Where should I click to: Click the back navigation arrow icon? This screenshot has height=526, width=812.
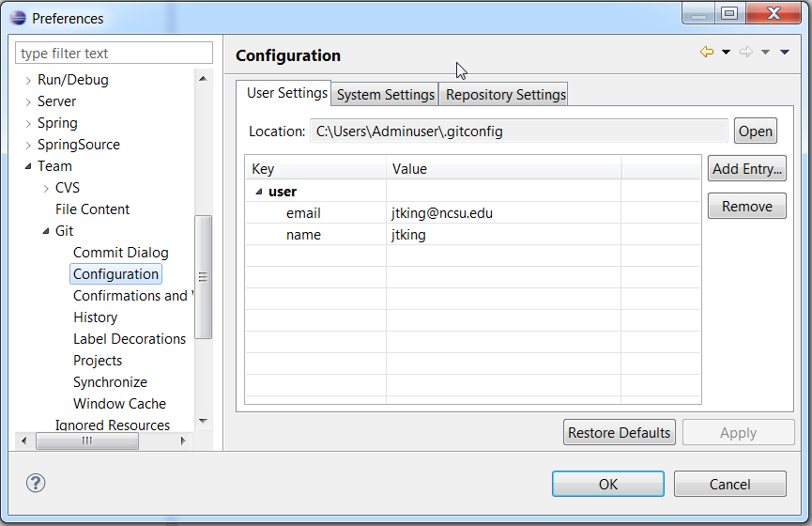coord(706,52)
